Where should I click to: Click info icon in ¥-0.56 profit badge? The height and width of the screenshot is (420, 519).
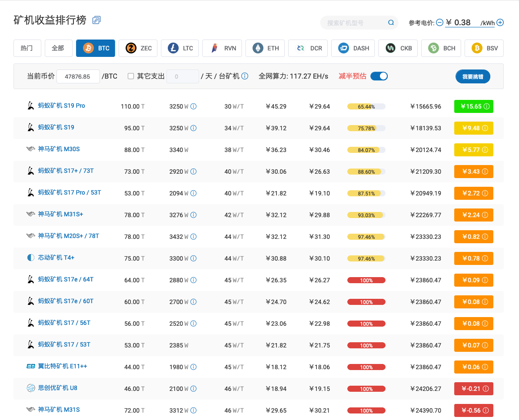486,410
